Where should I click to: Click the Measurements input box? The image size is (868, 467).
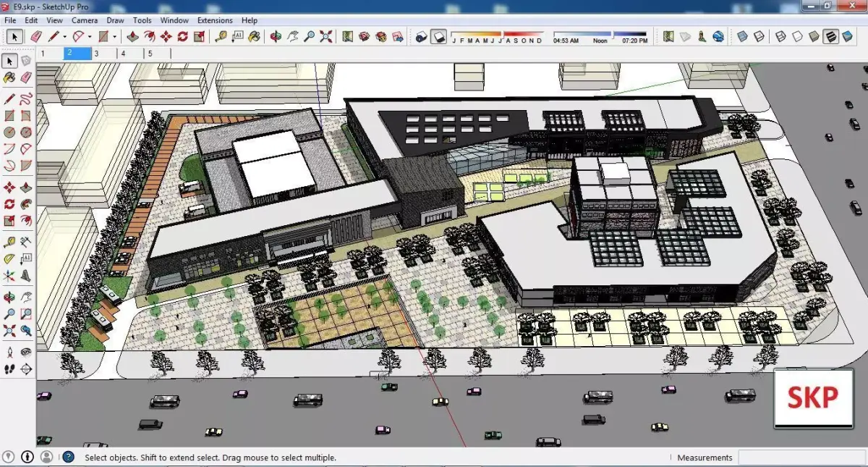tap(801, 458)
